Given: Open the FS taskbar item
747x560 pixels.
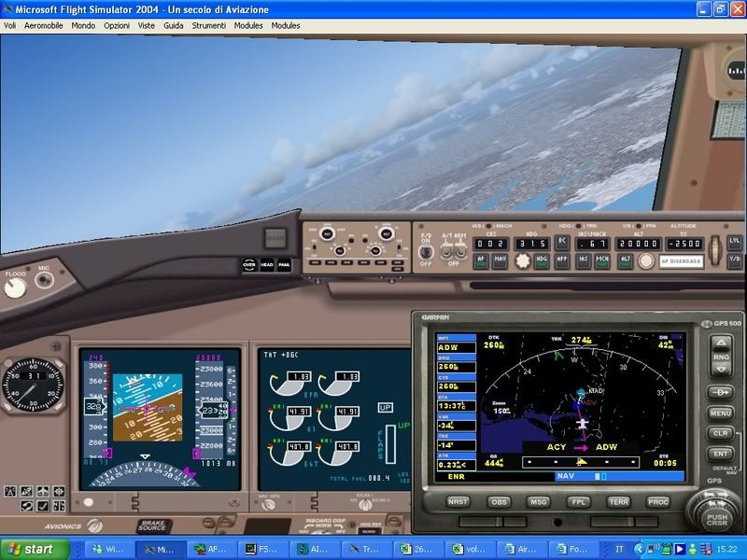Looking at the screenshot, I should click(x=261, y=549).
